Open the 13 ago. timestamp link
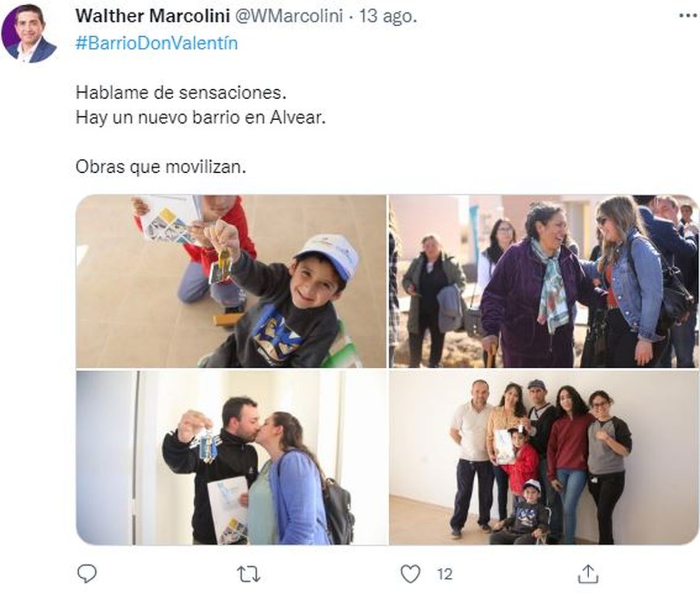This screenshot has height=593, width=700. [387, 16]
